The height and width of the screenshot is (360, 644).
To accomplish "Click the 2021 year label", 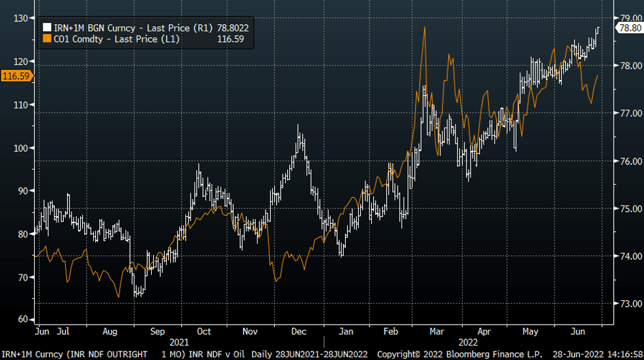I will (177, 342).
